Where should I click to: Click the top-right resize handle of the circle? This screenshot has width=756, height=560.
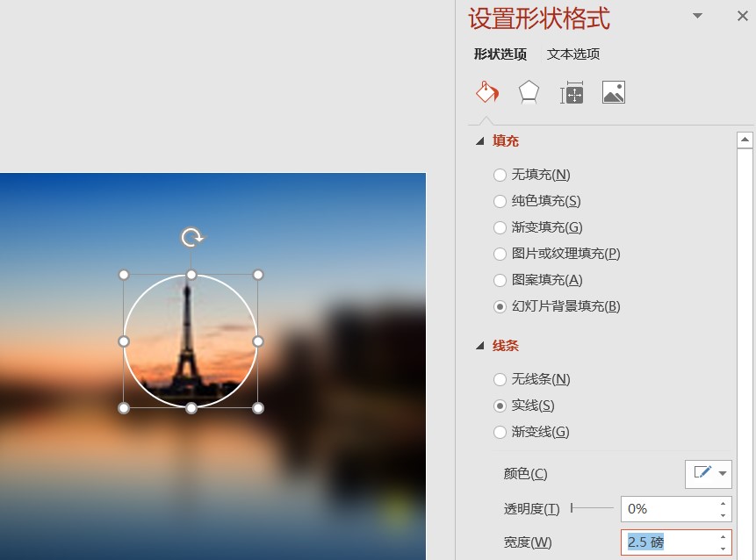click(258, 275)
